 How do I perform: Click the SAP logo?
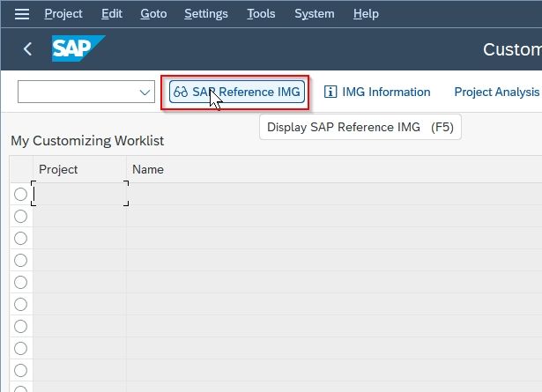click(x=78, y=48)
